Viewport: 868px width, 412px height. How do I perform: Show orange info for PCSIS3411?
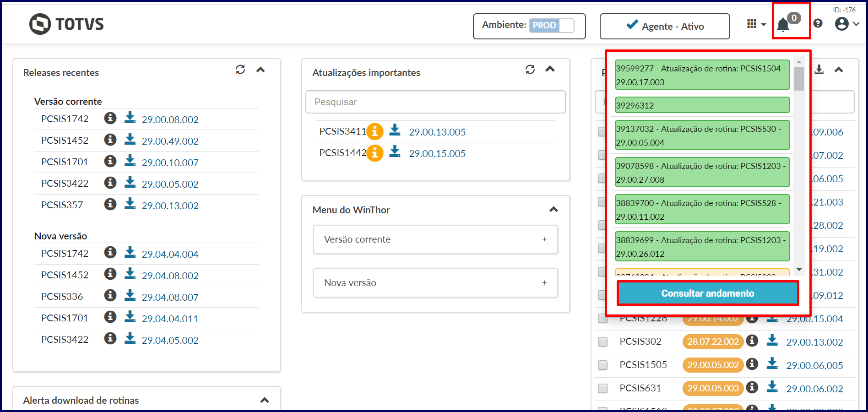[x=375, y=132]
